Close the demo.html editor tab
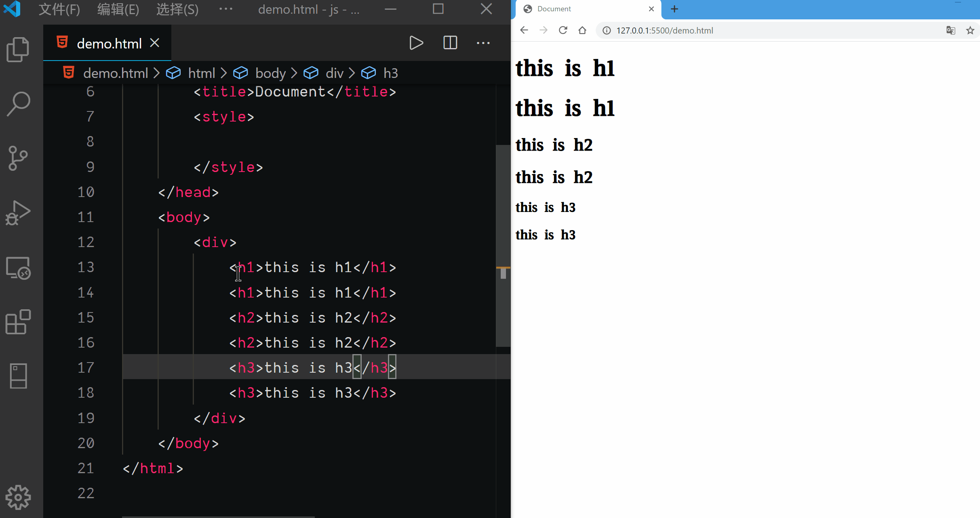The image size is (980, 518). pos(155,43)
